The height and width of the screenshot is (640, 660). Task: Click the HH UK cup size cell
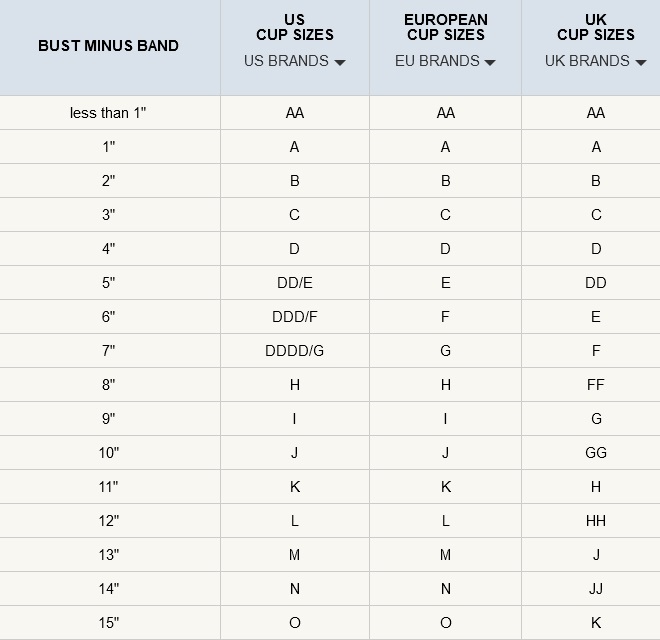596,521
